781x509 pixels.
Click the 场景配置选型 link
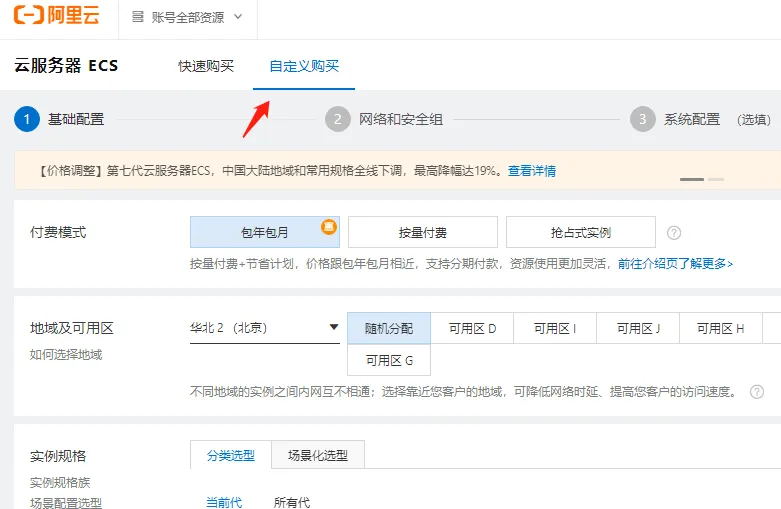66,503
